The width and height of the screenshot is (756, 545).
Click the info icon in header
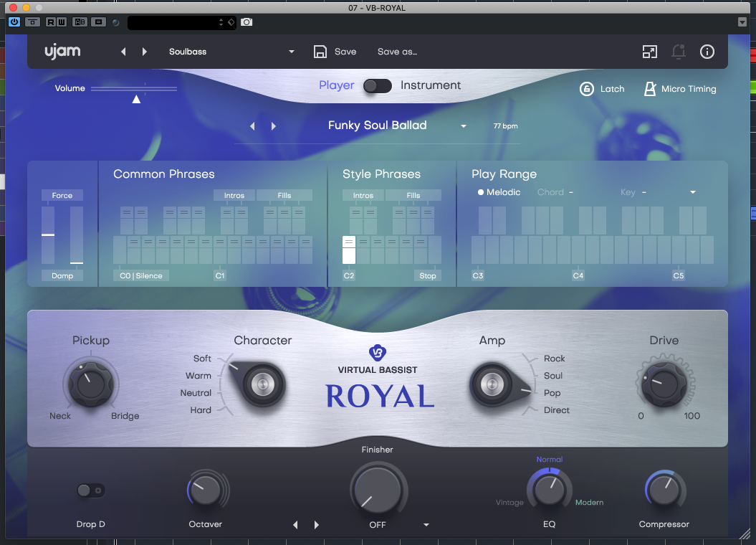click(707, 52)
